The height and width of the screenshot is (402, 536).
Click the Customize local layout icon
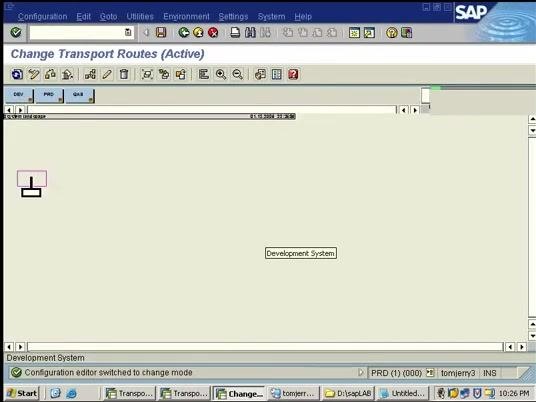click(x=406, y=33)
